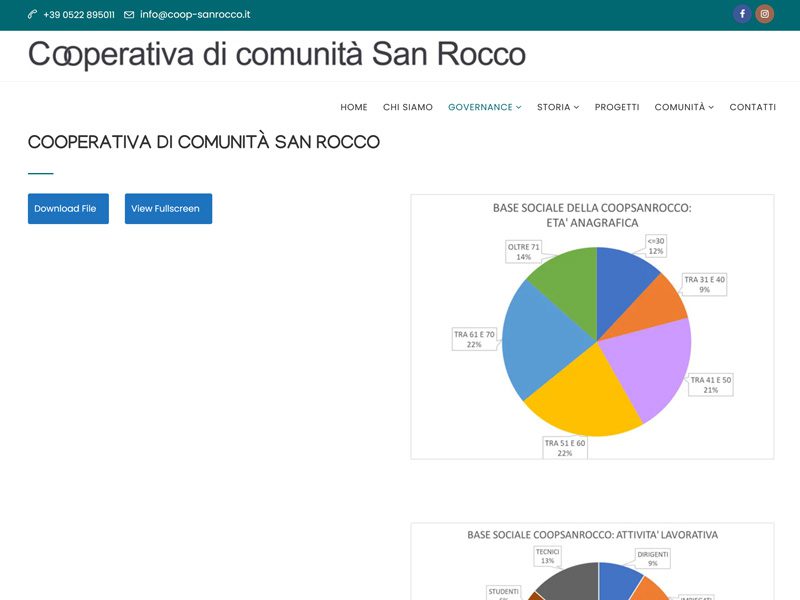Click the 'OLTRE 71 14%' chart label
This screenshot has width=800, height=600.
pyautogui.click(x=523, y=252)
